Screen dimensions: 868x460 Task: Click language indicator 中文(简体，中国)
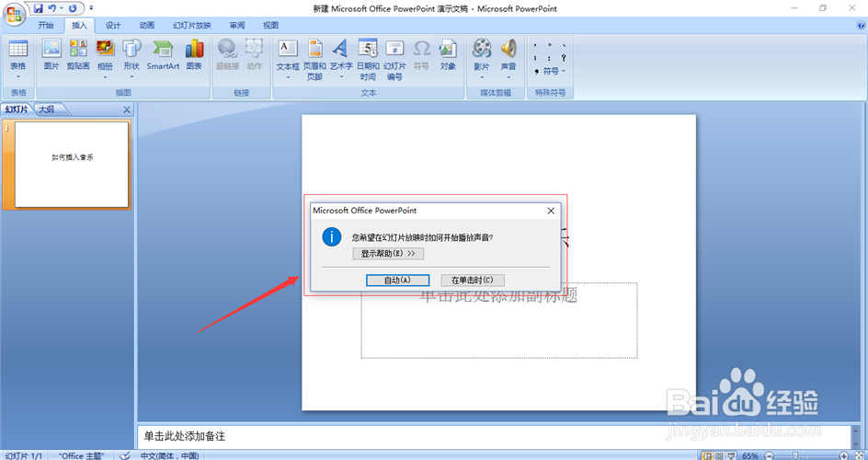point(169,455)
